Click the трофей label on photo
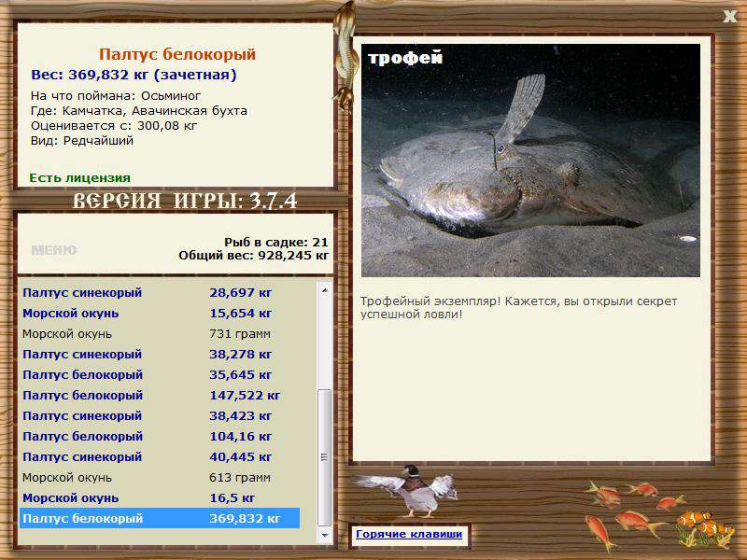Viewport: 747px width, 560px height. coord(405,58)
